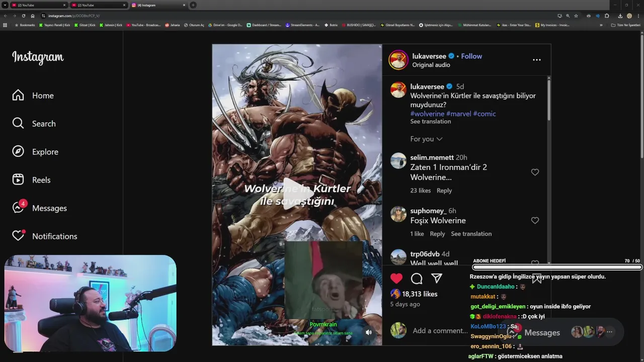The width and height of the screenshot is (644, 362).
Task: Open selim.memett profile
Action: point(432,157)
